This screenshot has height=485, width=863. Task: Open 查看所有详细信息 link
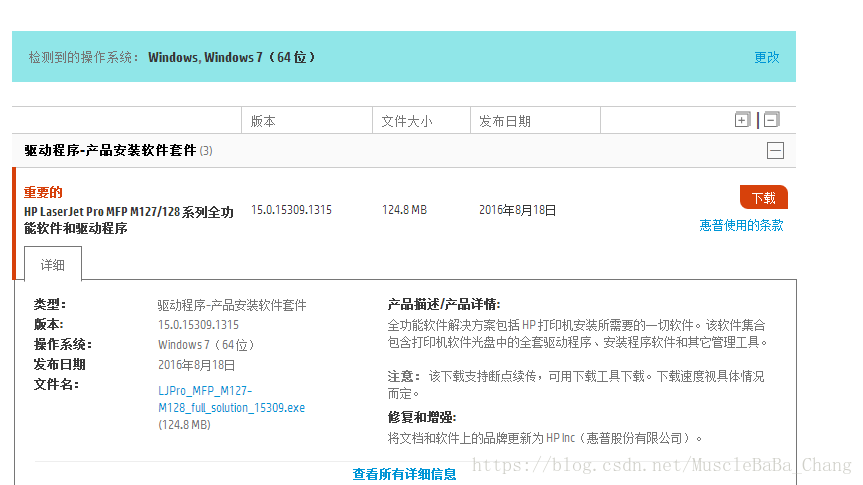click(404, 474)
